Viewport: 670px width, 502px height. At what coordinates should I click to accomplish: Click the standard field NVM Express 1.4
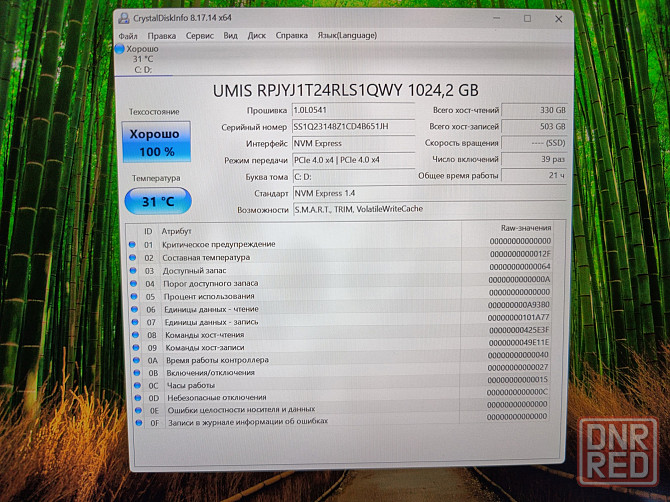tap(429, 193)
